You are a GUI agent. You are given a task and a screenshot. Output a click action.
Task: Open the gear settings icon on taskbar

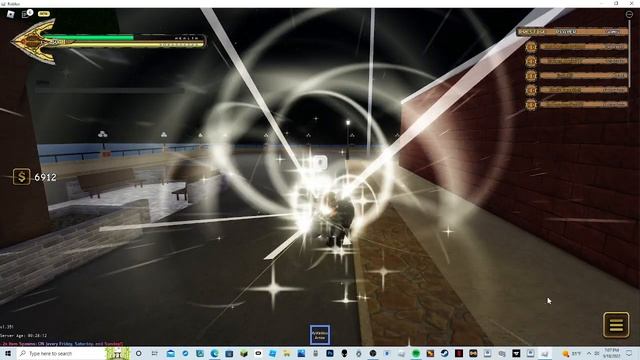point(358,353)
